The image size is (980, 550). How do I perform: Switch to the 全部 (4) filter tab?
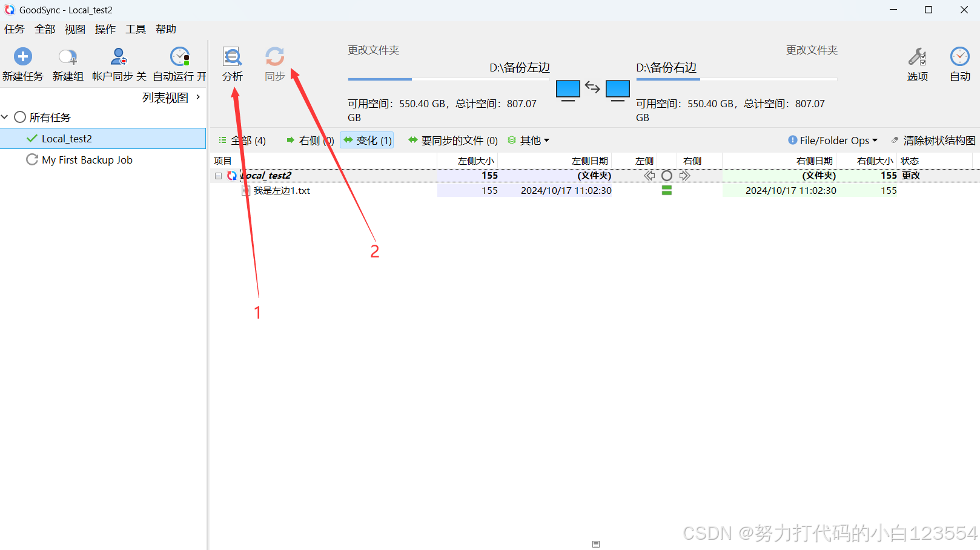pos(242,141)
